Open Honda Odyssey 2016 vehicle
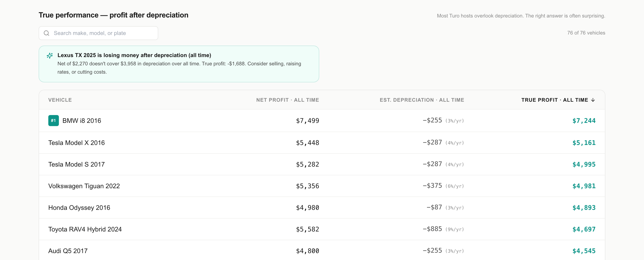 (79, 208)
